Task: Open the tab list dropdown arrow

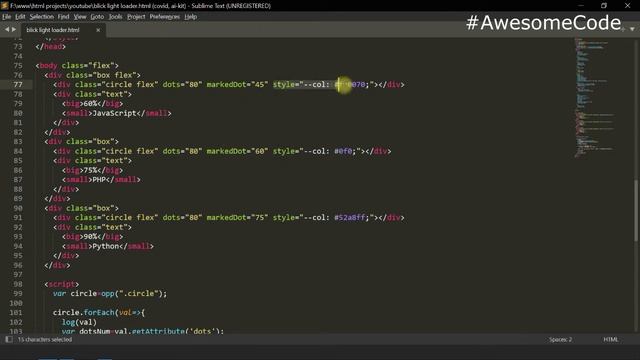Action: point(632,29)
